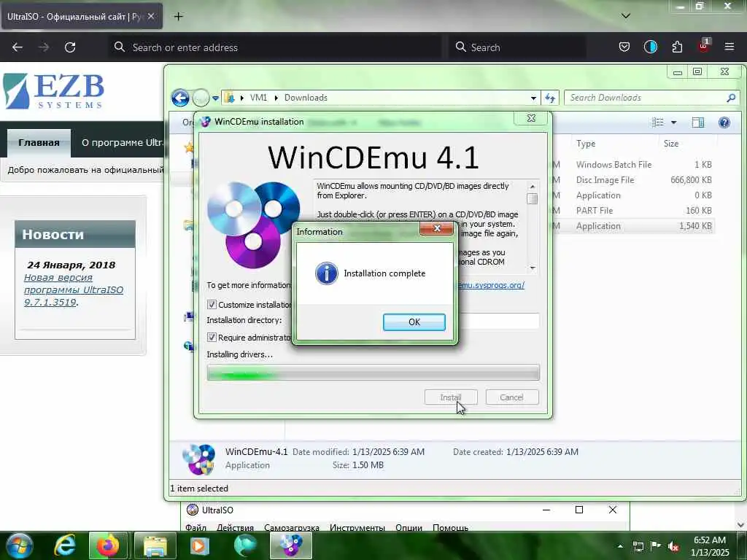Image resolution: width=747 pixels, height=560 pixels.
Task: Click the Explorer search magnifier icon
Action: point(731,98)
